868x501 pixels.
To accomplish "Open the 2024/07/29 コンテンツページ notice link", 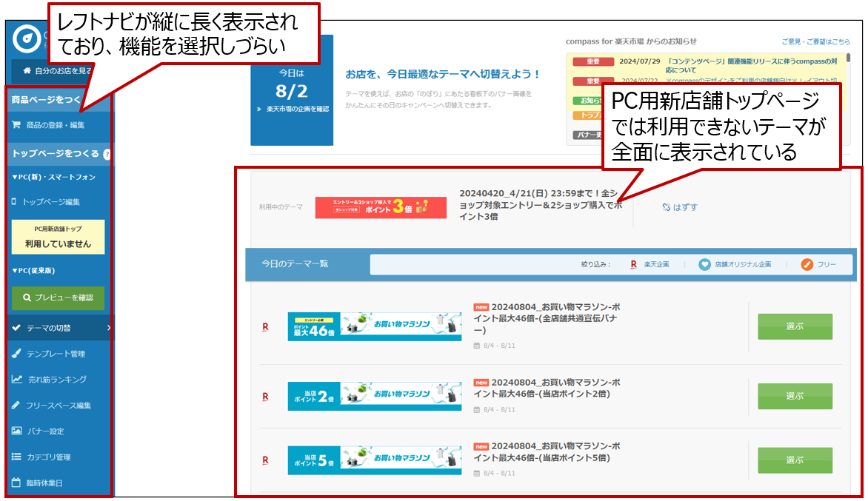I will coord(752,65).
